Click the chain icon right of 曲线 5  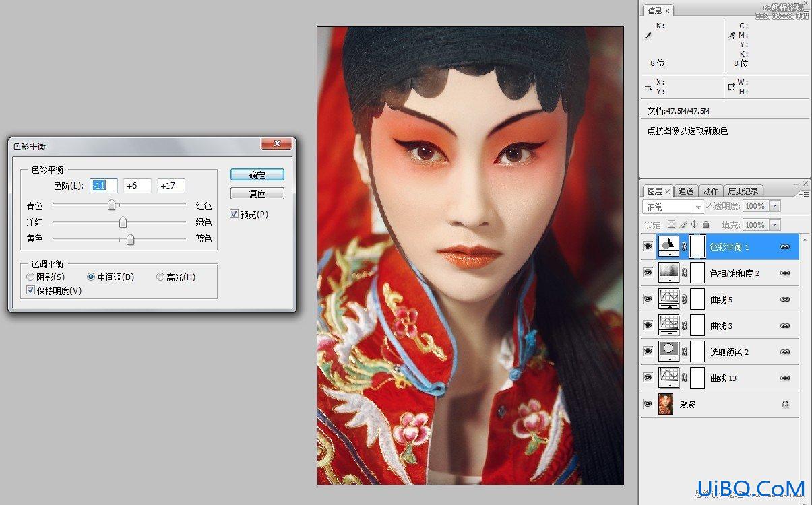coord(785,299)
